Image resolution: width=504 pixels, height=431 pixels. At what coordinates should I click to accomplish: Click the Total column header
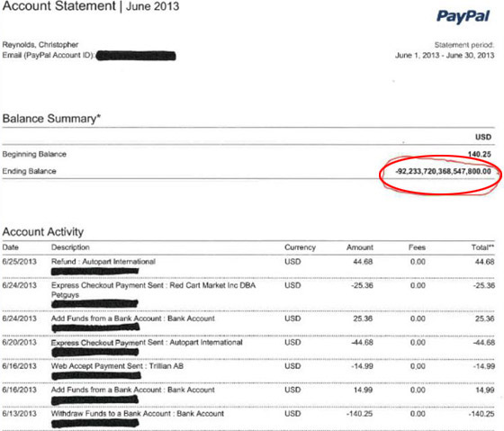(482, 247)
